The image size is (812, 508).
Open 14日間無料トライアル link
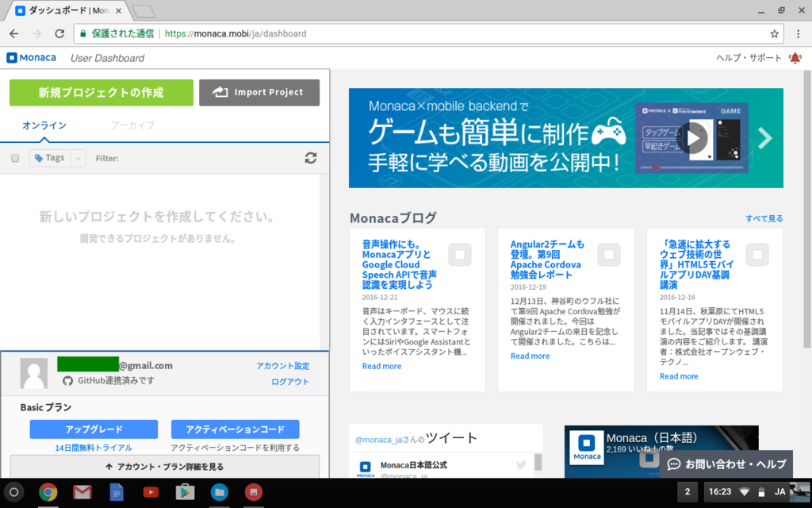click(x=94, y=448)
